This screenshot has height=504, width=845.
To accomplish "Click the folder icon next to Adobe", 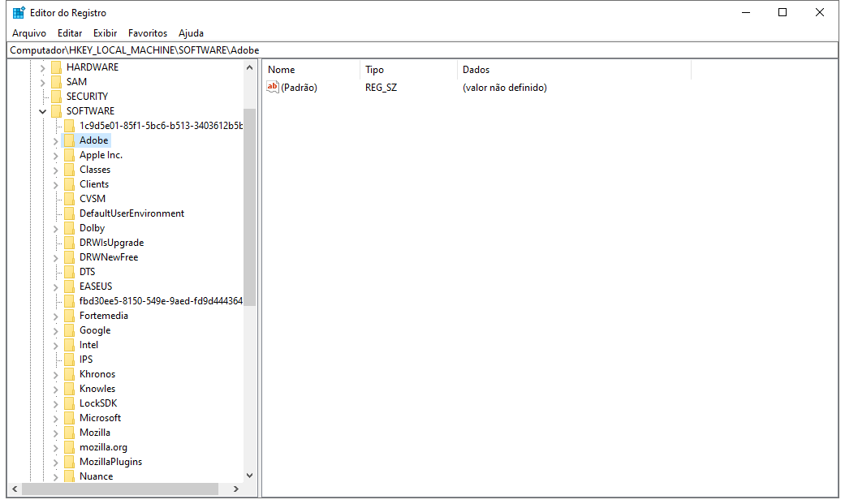I will [x=69, y=140].
